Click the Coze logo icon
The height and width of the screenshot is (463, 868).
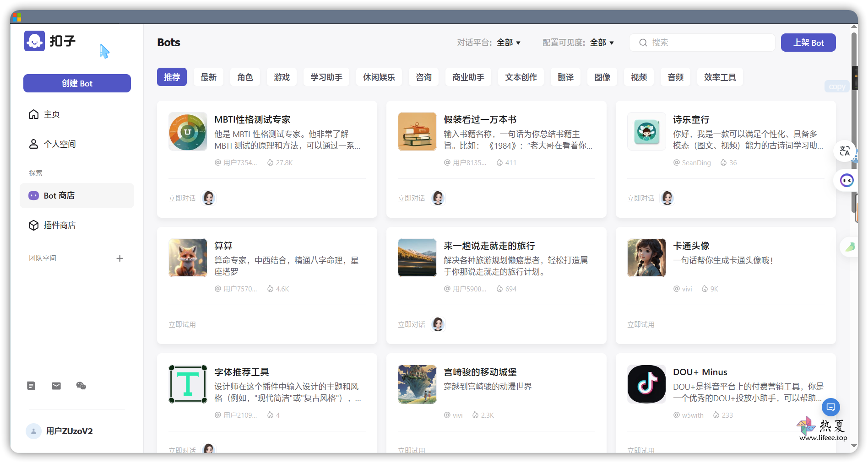tap(35, 41)
